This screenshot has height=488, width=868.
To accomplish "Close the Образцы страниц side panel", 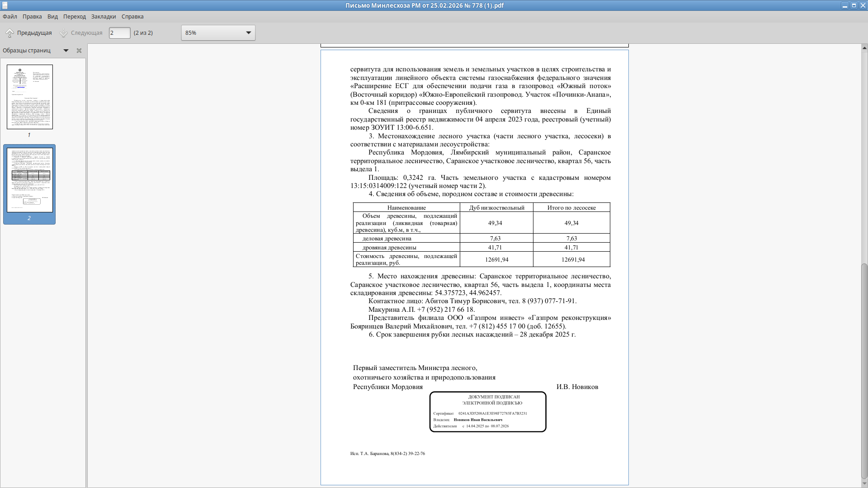I will click(x=79, y=51).
